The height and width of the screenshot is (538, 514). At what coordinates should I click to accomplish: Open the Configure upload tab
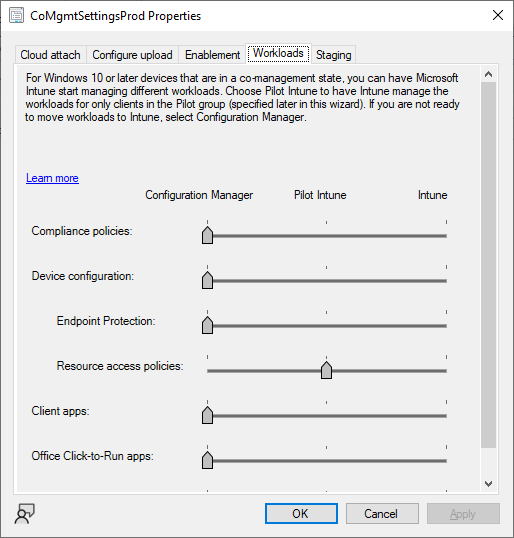pyautogui.click(x=132, y=55)
